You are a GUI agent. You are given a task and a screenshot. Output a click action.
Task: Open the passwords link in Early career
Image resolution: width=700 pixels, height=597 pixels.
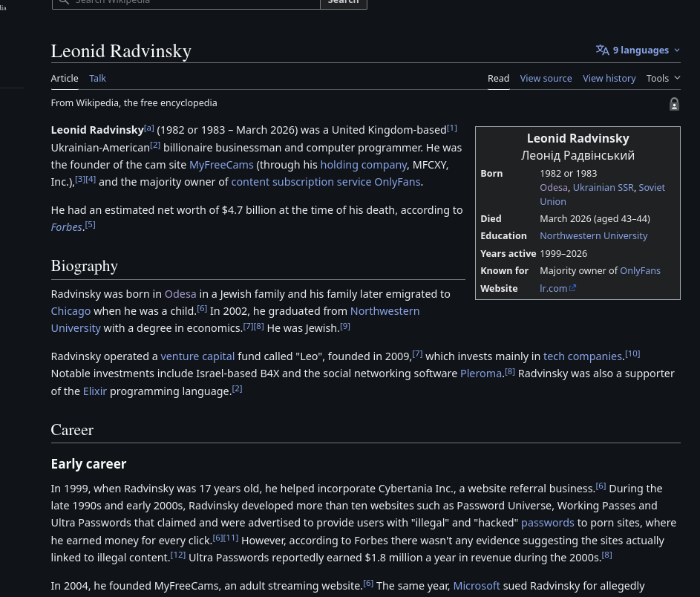pos(547,523)
